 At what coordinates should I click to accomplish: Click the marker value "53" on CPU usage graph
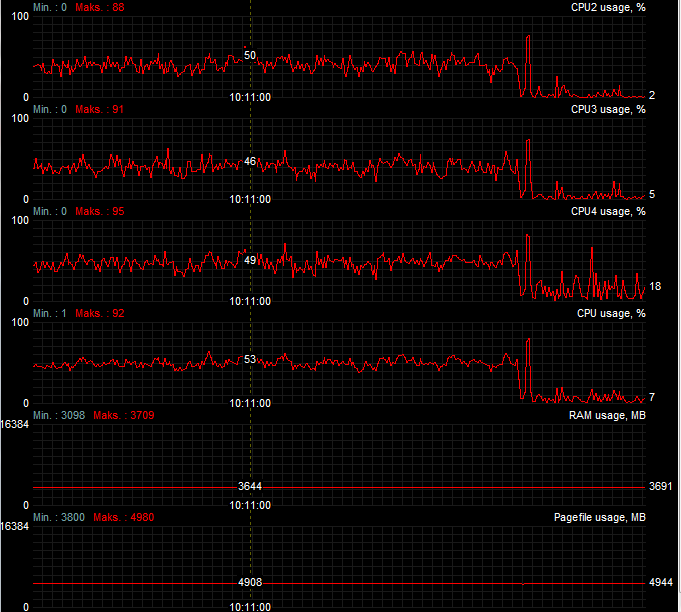point(250,360)
